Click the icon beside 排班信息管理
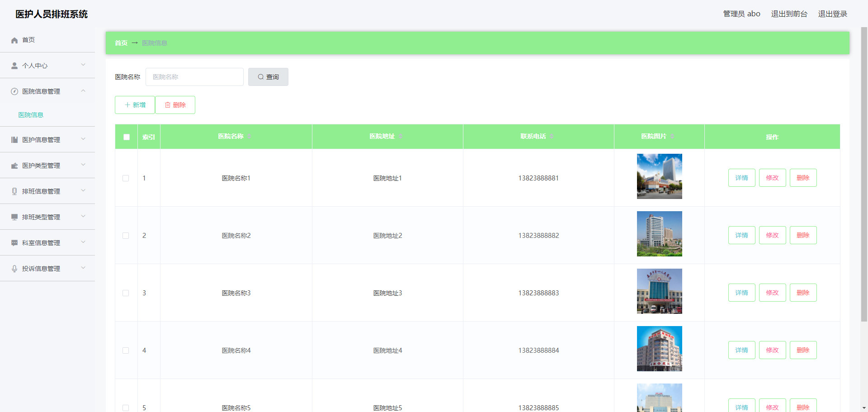Image resolution: width=868 pixels, height=412 pixels. (x=14, y=191)
